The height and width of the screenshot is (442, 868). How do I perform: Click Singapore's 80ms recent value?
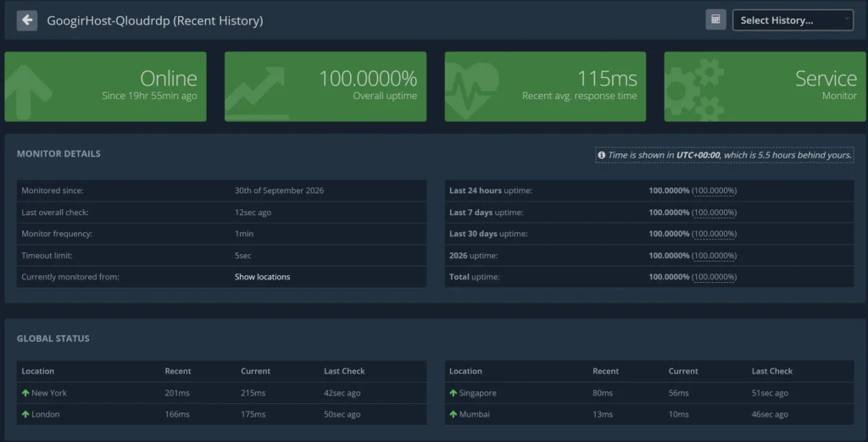pos(603,393)
